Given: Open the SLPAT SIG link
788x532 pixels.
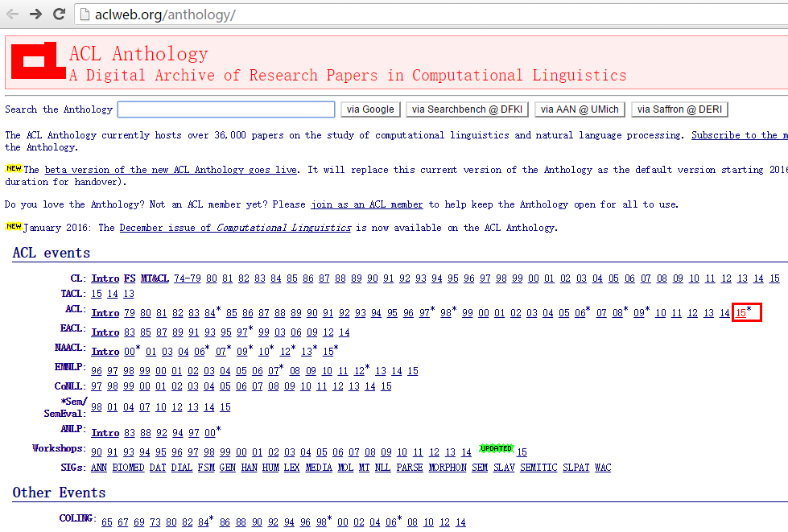Looking at the screenshot, I should (576, 468).
